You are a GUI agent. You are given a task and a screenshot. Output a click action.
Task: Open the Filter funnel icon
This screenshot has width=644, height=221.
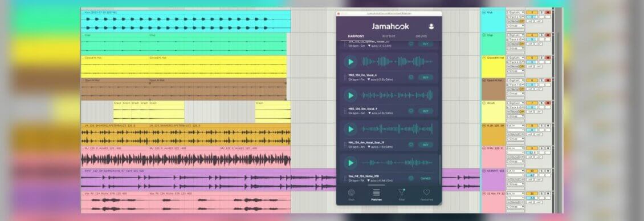(401, 194)
